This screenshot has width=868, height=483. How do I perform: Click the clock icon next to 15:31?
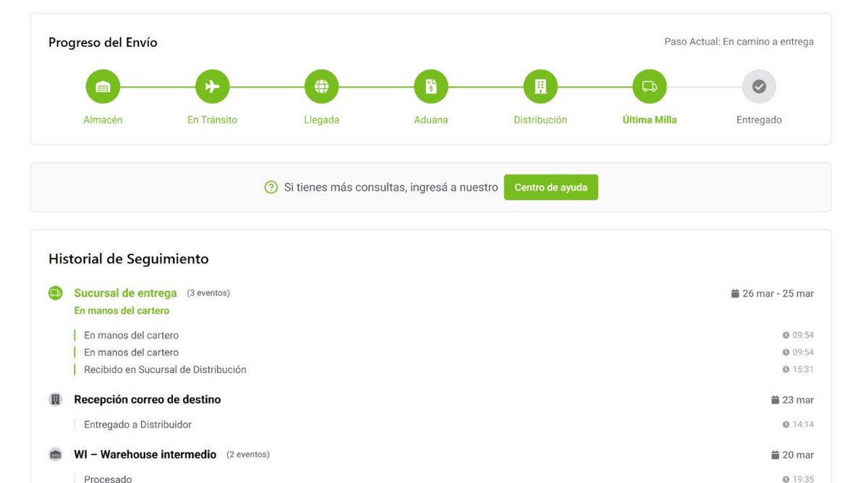point(786,369)
